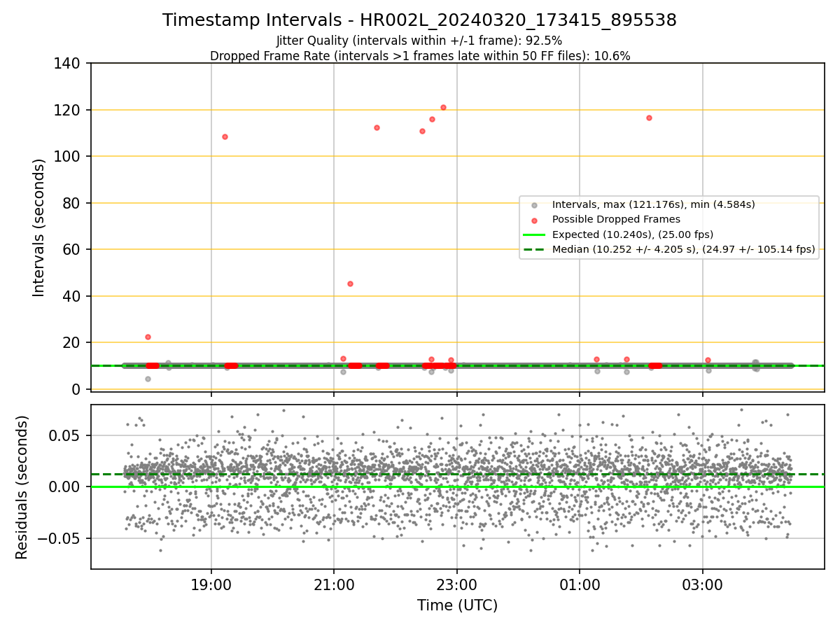Click the 'Residuals (seconds)' y-axis label
This screenshot has height=630, width=840.
(22, 486)
